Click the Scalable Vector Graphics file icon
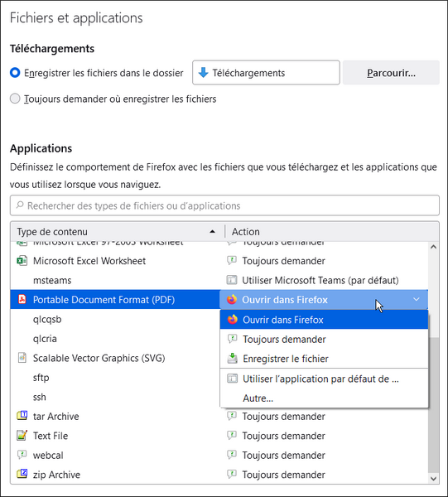Viewport: 448px width, 497px height. point(22,358)
